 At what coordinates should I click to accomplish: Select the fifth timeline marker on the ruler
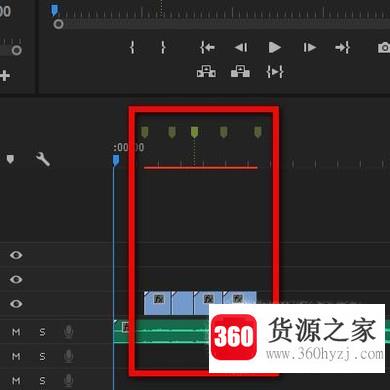[x=258, y=132]
